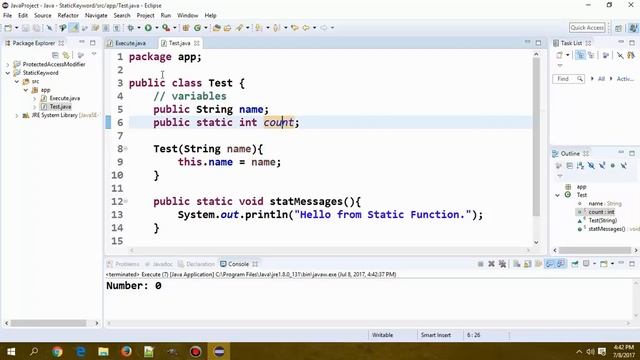This screenshot has width=640, height=360.
Task: Click the Save icon in main toolbar
Action: (25, 28)
